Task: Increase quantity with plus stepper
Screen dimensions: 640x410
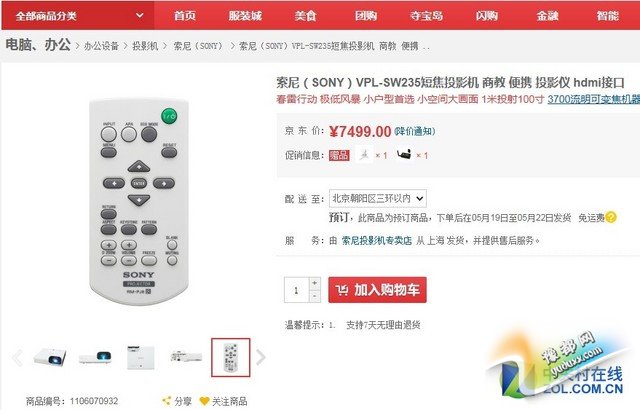Action: click(x=314, y=283)
